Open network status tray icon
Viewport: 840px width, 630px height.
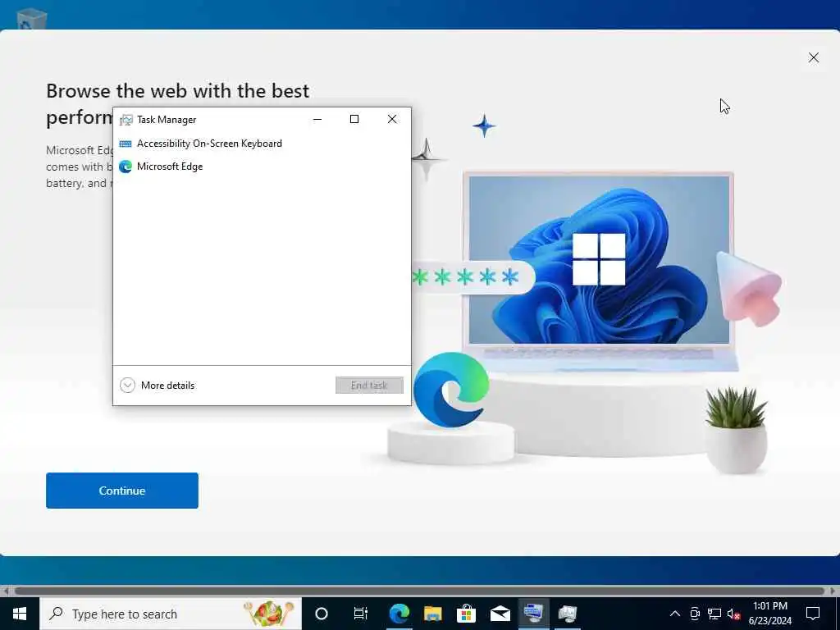(714, 614)
